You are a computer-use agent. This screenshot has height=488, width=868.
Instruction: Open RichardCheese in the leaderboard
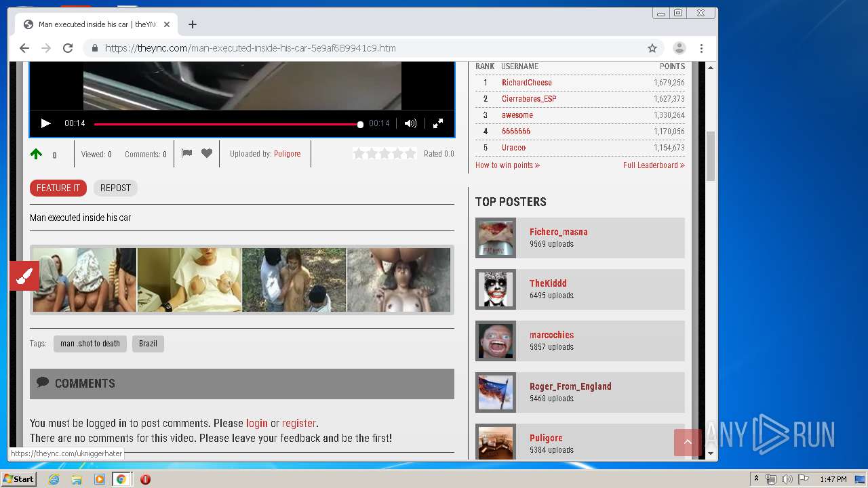[x=527, y=83]
